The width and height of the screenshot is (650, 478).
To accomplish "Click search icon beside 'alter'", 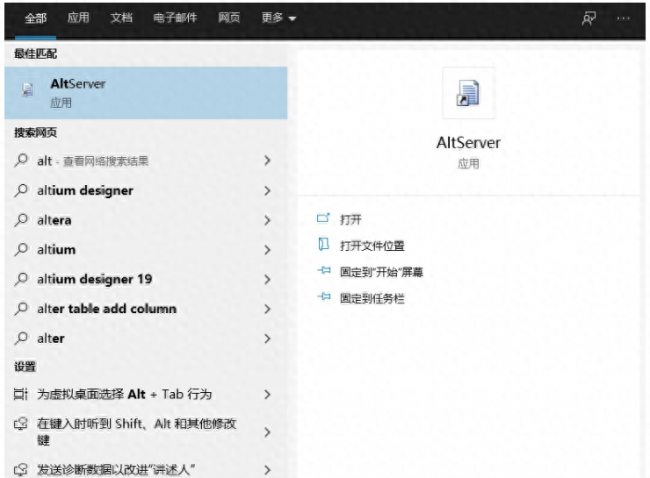I will coord(21,338).
